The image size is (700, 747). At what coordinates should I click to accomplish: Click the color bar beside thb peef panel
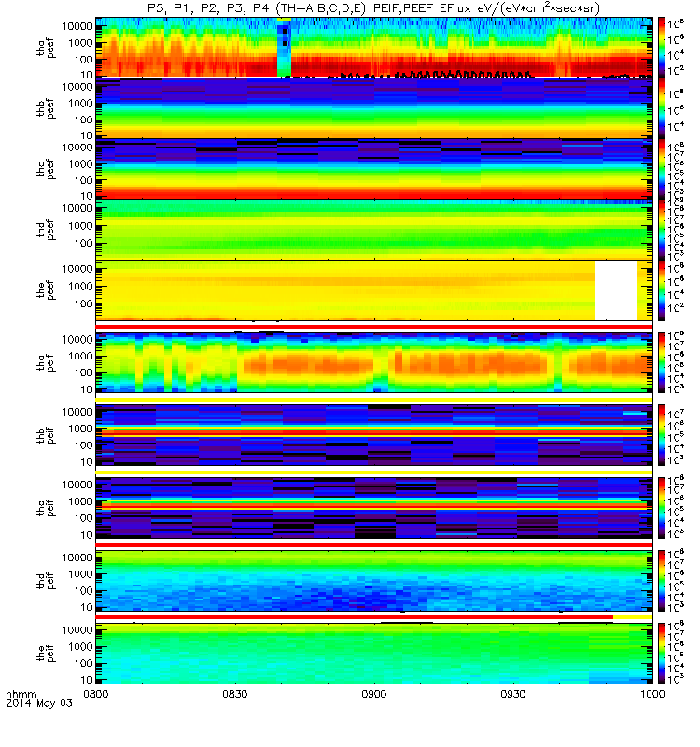tap(662, 108)
